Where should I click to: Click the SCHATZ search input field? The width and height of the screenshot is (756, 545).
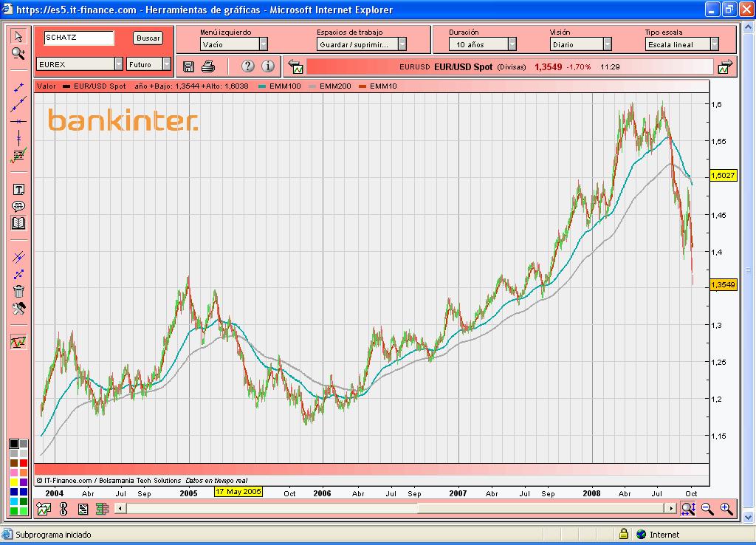(79, 38)
